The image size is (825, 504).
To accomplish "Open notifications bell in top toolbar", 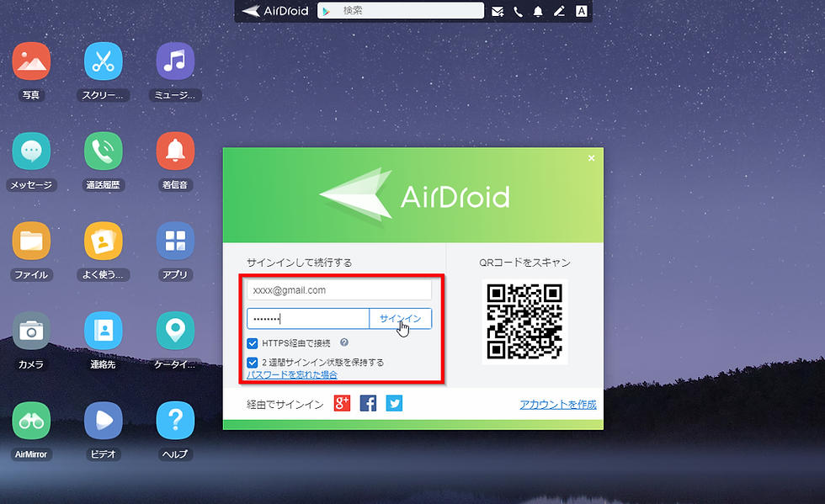I will pyautogui.click(x=538, y=11).
